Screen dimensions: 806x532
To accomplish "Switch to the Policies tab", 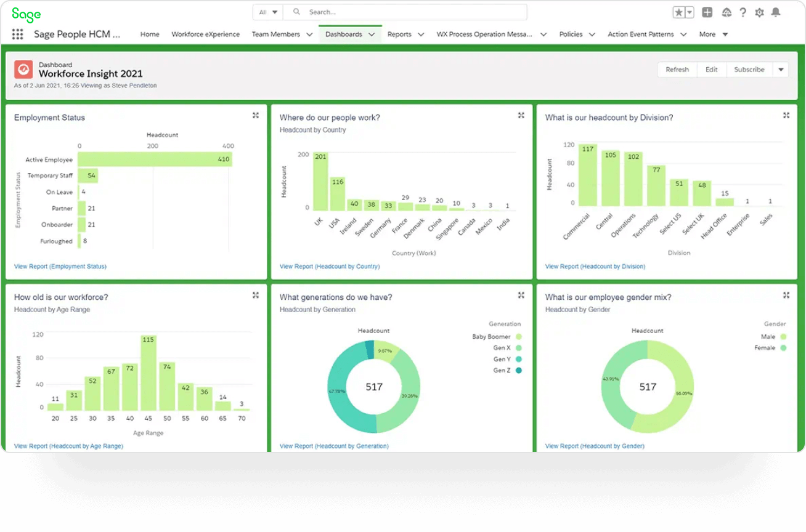I will [572, 34].
